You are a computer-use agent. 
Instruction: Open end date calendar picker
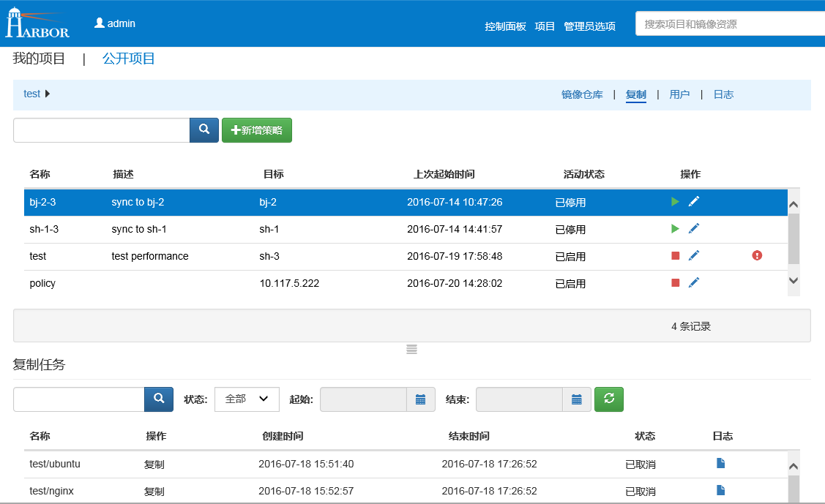pos(577,399)
